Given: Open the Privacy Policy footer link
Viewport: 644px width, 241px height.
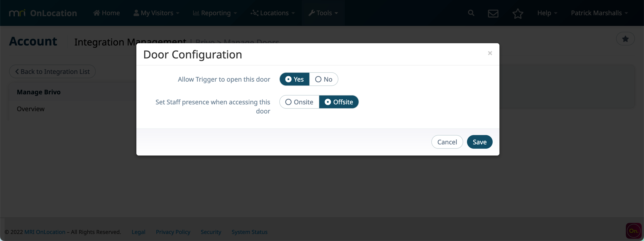Looking at the screenshot, I should tap(173, 232).
